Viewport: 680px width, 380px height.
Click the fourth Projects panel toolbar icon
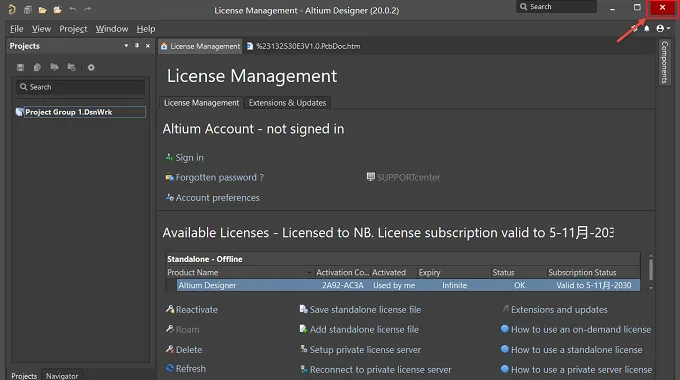point(72,67)
